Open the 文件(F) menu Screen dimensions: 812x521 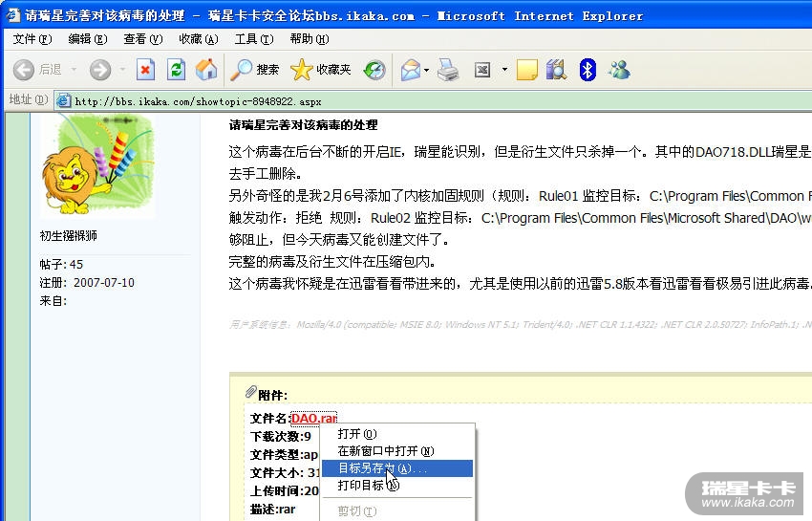pyautogui.click(x=32, y=39)
